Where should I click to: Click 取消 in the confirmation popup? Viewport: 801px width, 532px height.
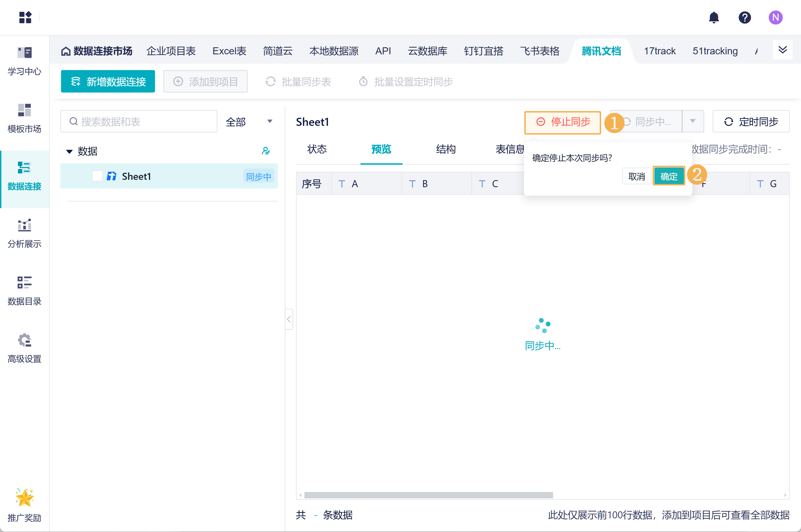tap(637, 176)
